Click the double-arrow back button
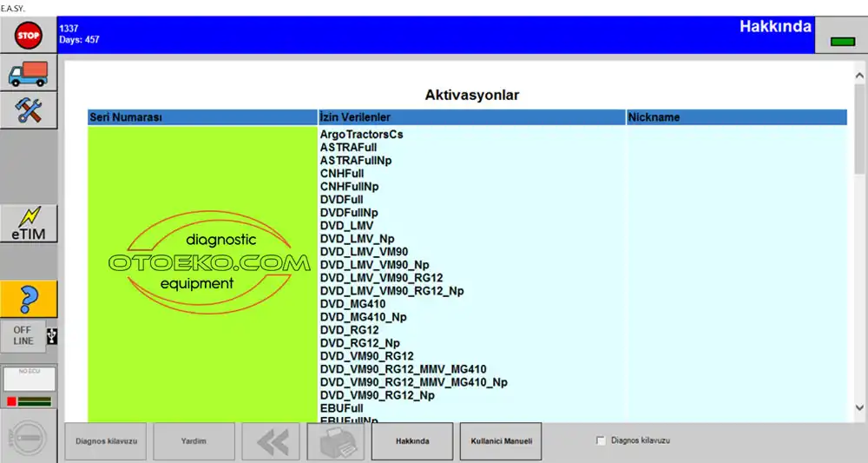The height and width of the screenshot is (463, 868). coord(271,441)
